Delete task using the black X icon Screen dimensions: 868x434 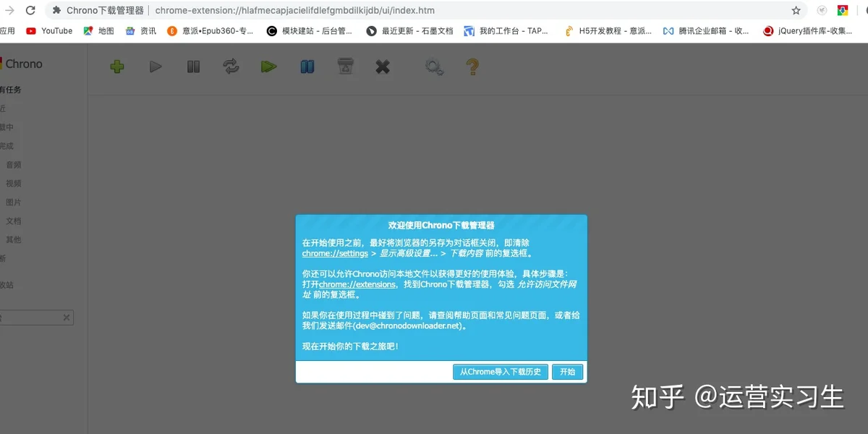(383, 67)
